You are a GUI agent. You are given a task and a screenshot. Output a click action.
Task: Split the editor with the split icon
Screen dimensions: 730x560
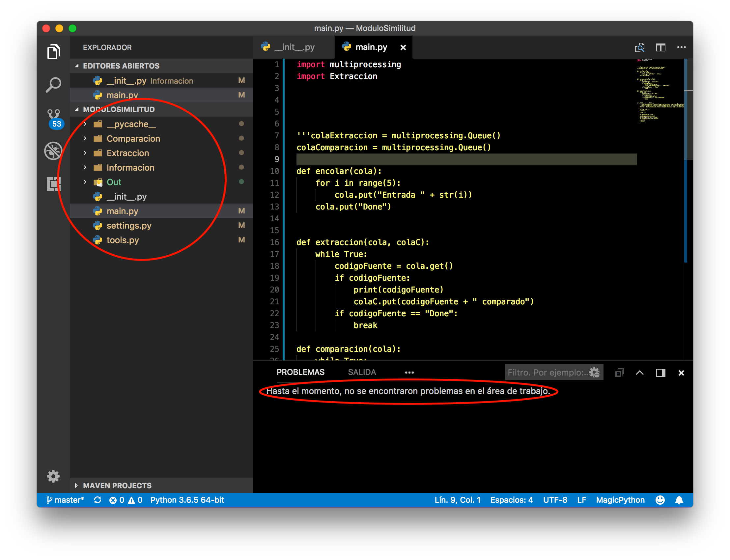click(660, 47)
